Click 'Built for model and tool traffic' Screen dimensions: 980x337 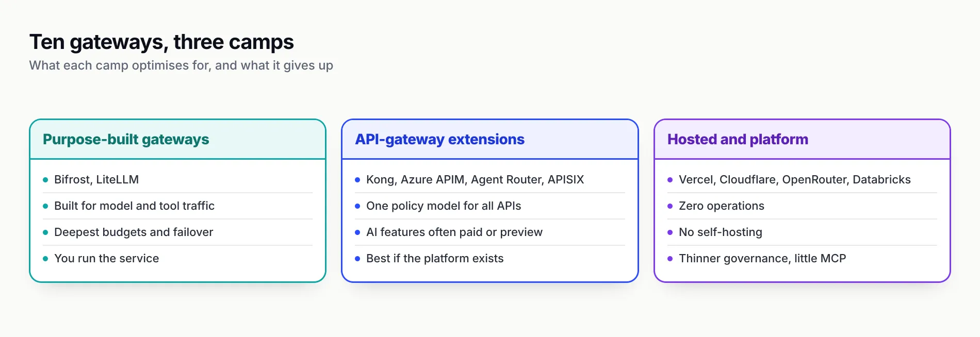click(134, 206)
